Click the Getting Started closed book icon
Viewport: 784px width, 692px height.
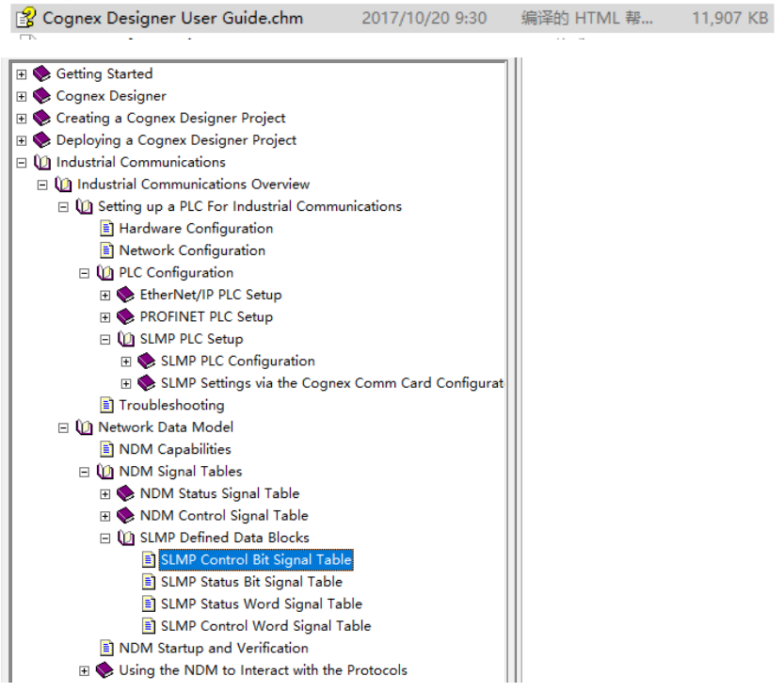point(41,73)
